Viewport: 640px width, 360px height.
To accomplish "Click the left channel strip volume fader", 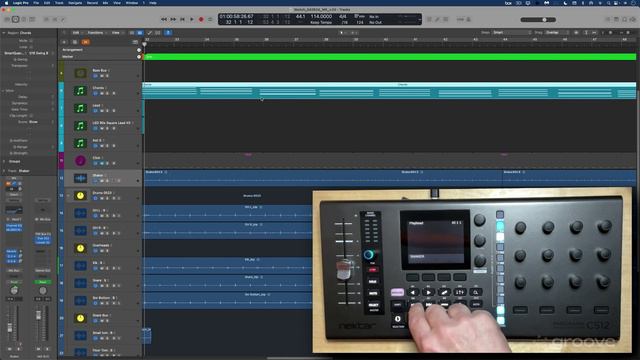I will pyautogui.click(x=10, y=327).
